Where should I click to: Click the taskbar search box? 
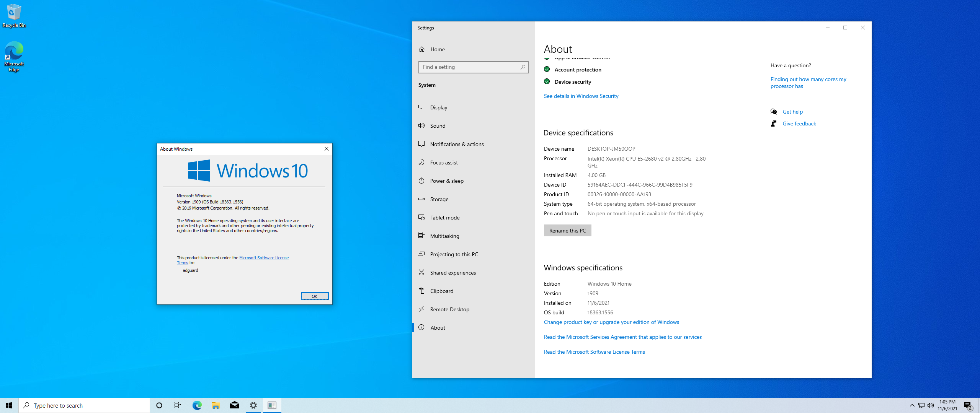(x=84, y=405)
